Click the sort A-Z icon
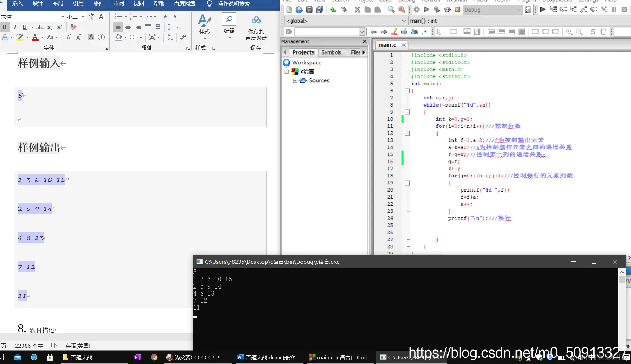The height and width of the screenshot is (364, 631). click(x=170, y=37)
